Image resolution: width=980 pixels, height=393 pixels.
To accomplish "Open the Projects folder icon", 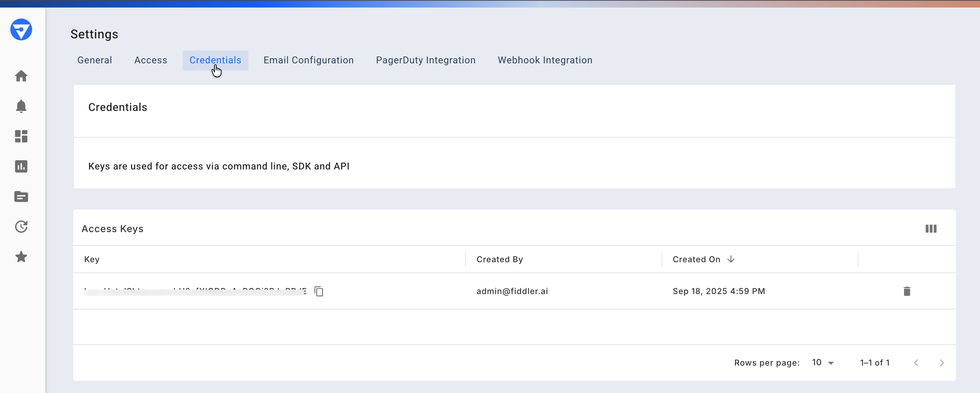I will pos(21,196).
